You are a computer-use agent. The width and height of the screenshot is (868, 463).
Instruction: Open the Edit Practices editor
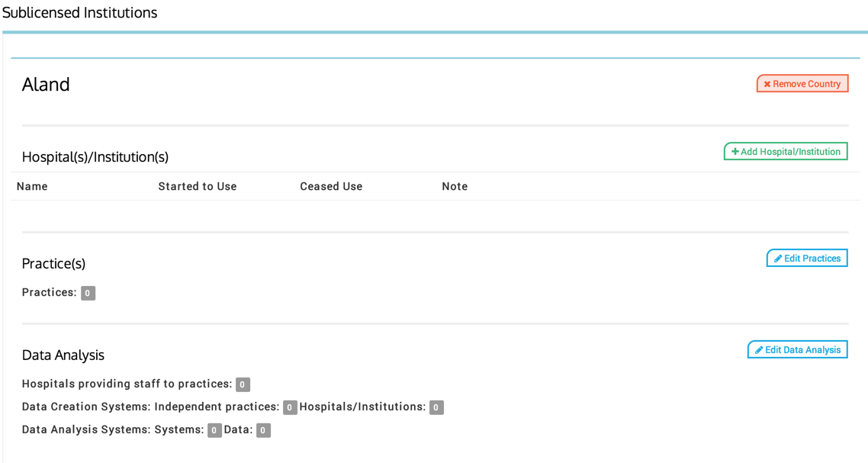pos(807,259)
